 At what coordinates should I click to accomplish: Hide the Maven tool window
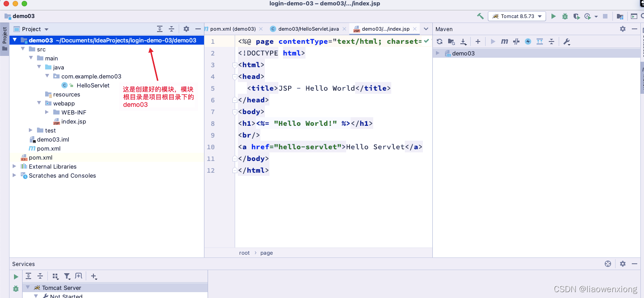635,29
